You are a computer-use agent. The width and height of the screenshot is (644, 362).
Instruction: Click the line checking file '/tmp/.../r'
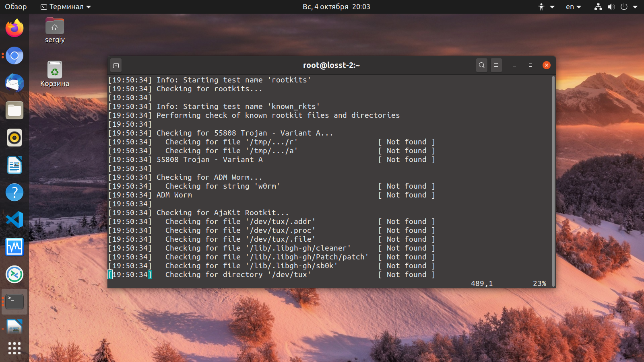(272, 142)
